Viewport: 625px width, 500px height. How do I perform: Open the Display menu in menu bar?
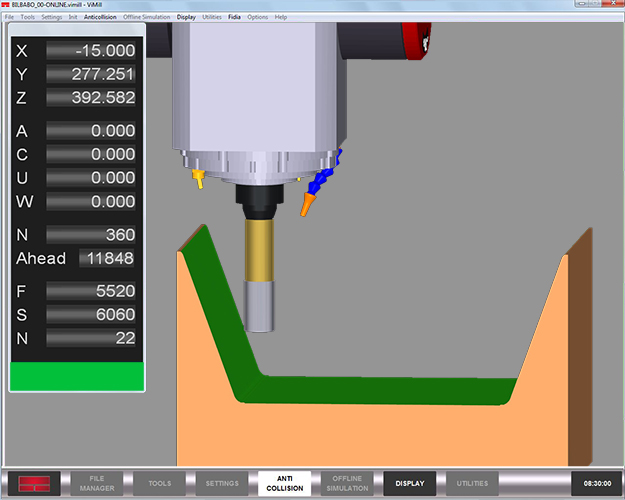point(186,17)
